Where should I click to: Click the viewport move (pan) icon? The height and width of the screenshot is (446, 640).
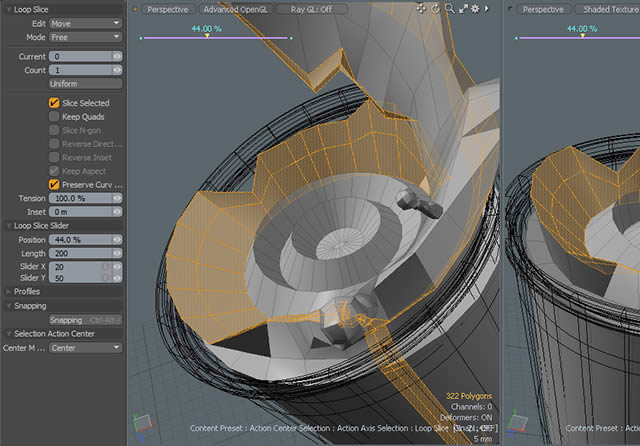[x=421, y=9]
